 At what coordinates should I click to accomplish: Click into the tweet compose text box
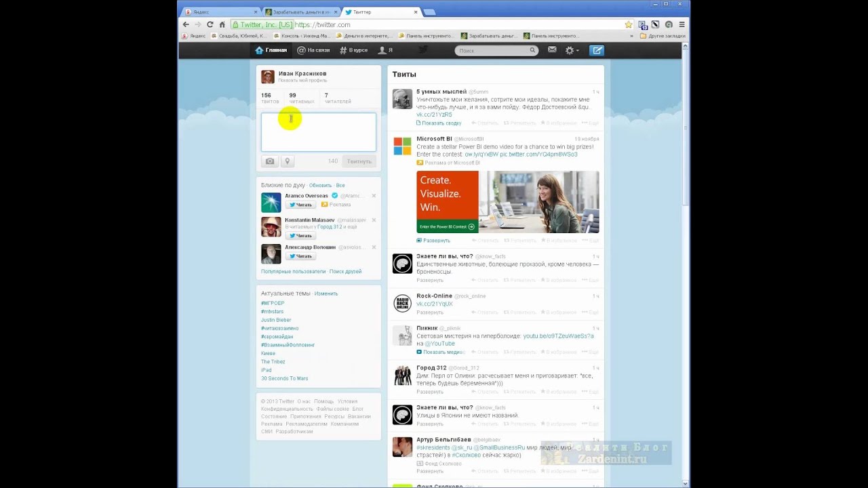[x=319, y=132]
